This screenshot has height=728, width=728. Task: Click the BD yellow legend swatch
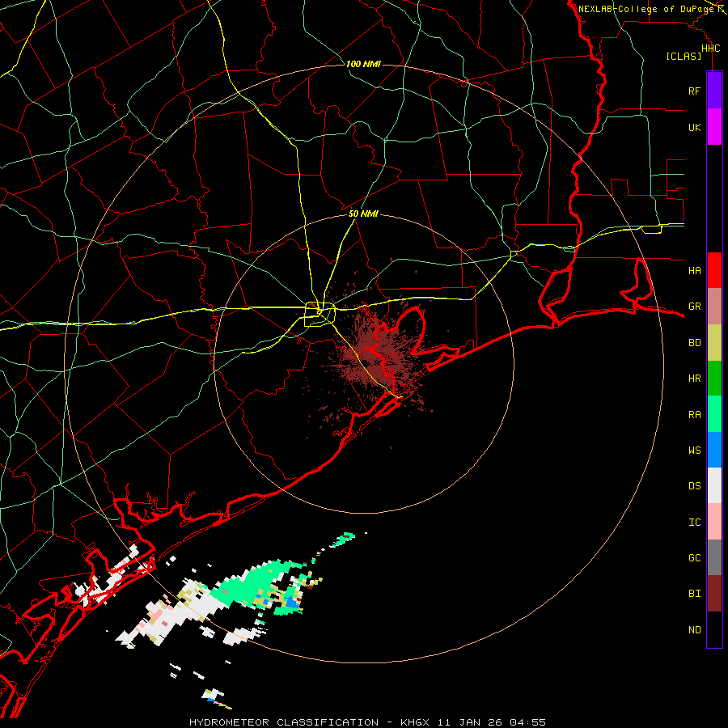point(714,343)
